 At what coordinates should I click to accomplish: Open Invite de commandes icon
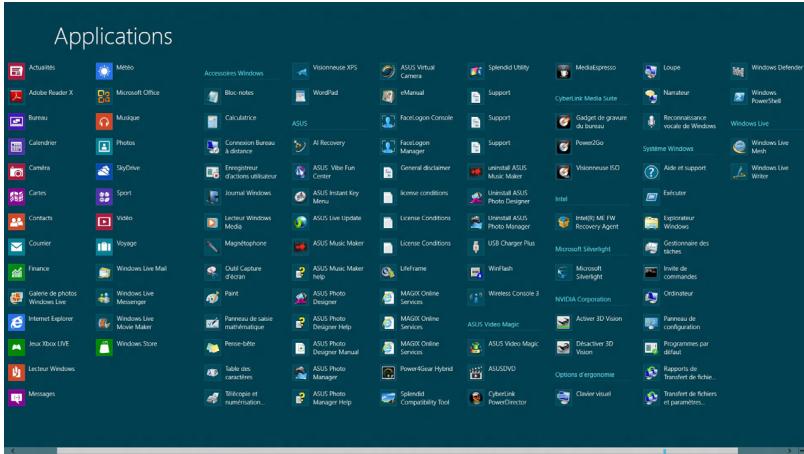651,272
